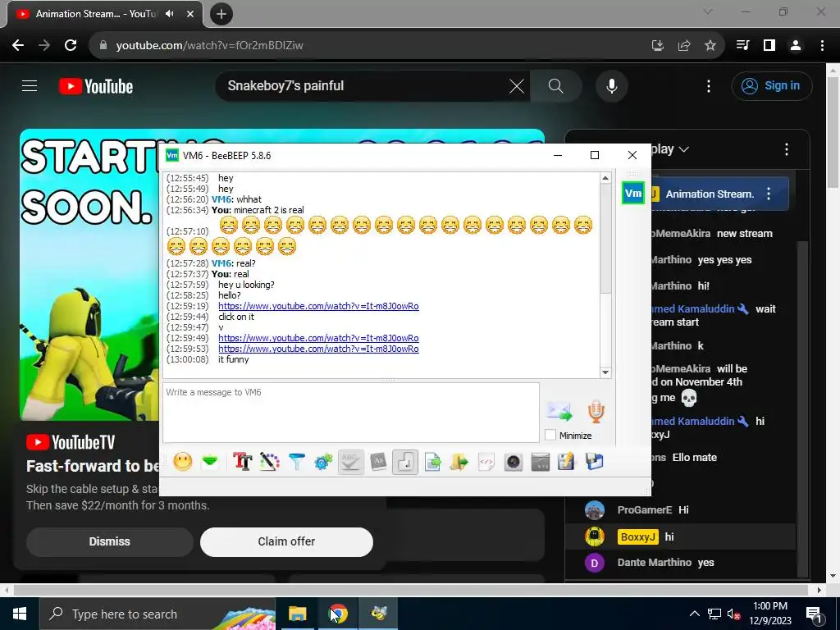Tick the Minimize checkbox
840x630 pixels.
(550, 435)
